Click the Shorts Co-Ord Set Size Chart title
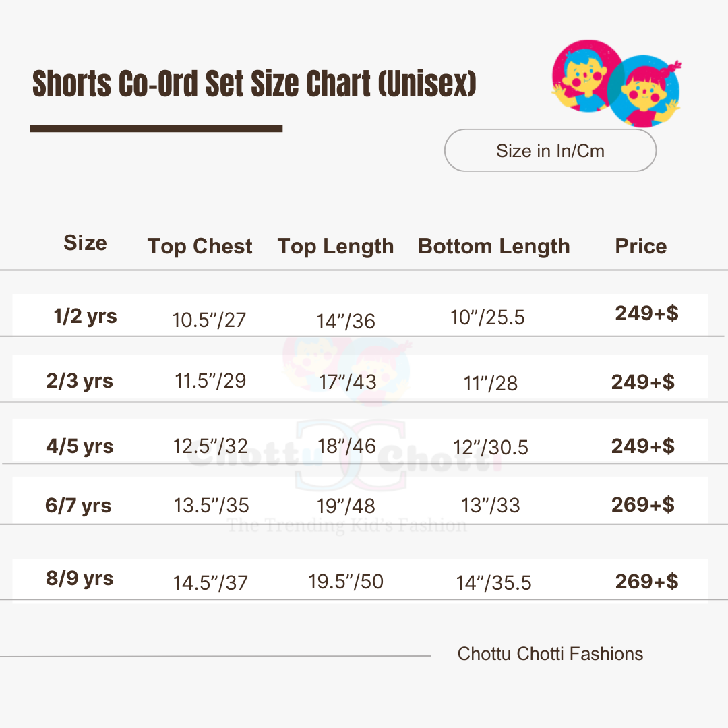 pyautogui.click(x=254, y=84)
